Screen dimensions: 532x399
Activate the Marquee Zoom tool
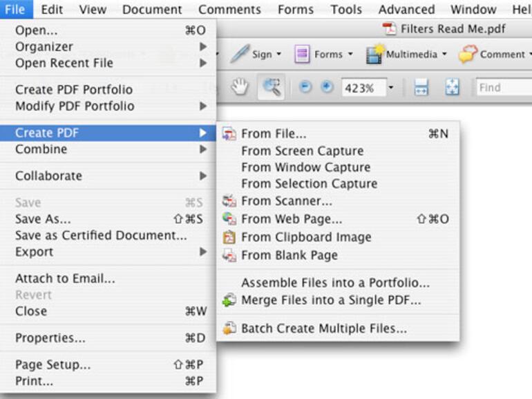(x=272, y=88)
